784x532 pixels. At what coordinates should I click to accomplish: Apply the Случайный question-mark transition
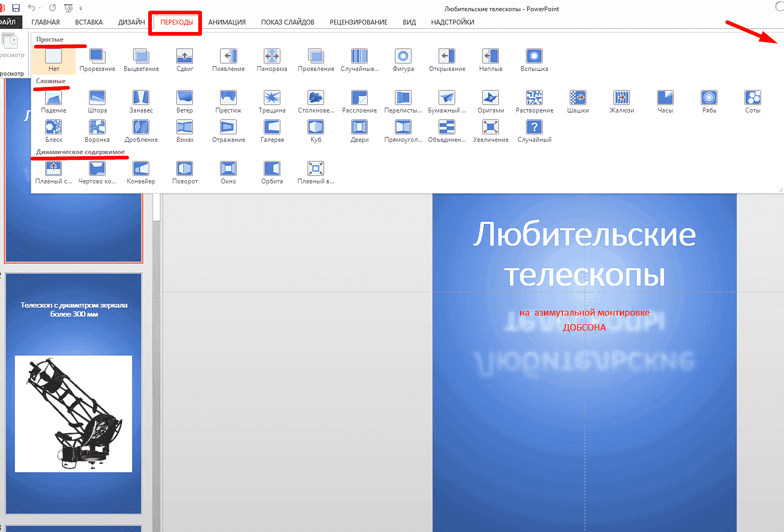pyautogui.click(x=534, y=131)
